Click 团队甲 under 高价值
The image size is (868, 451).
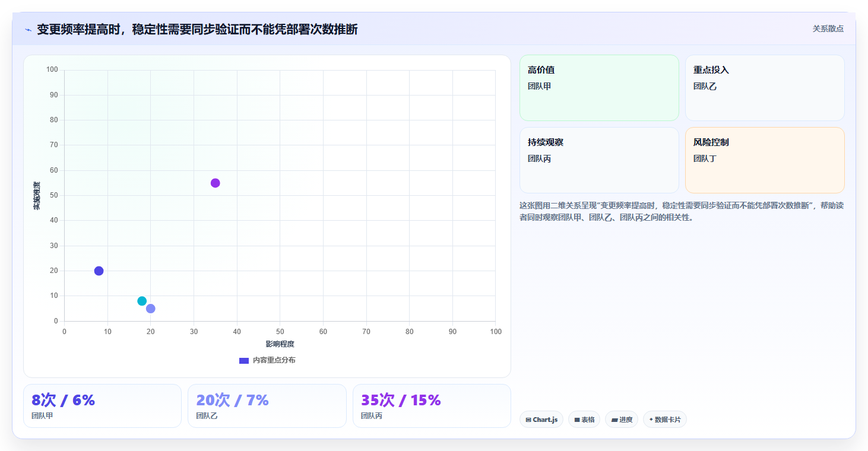[x=539, y=86]
